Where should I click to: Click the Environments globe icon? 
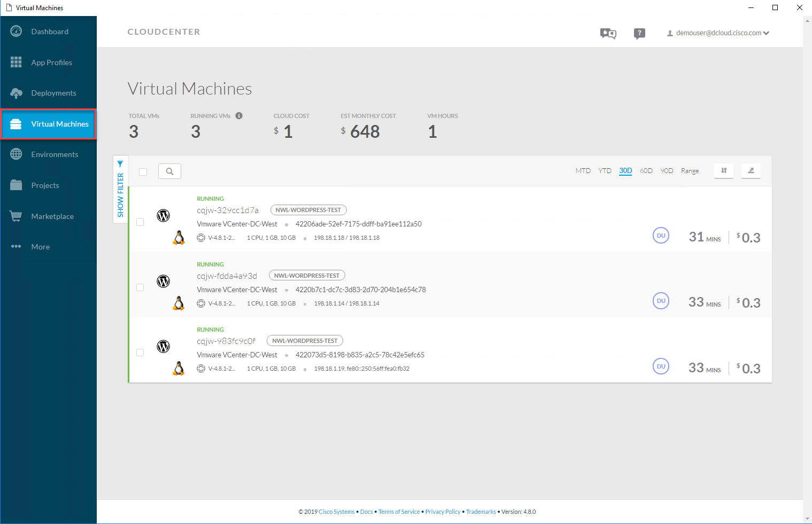click(x=16, y=154)
